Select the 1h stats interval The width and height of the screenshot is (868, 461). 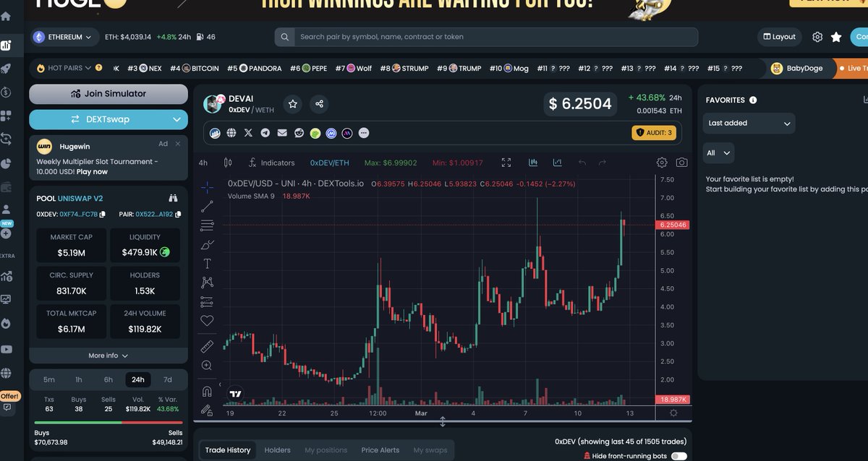(79, 379)
